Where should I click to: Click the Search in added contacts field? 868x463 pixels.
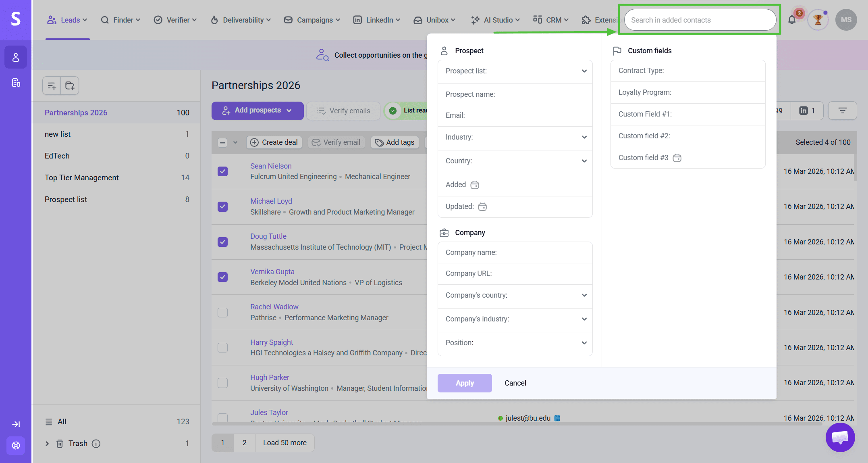point(700,20)
